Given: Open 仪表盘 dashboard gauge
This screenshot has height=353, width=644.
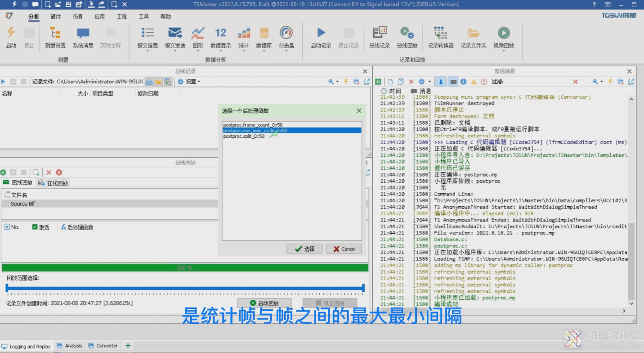Looking at the screenshot, I should point(286,37).
